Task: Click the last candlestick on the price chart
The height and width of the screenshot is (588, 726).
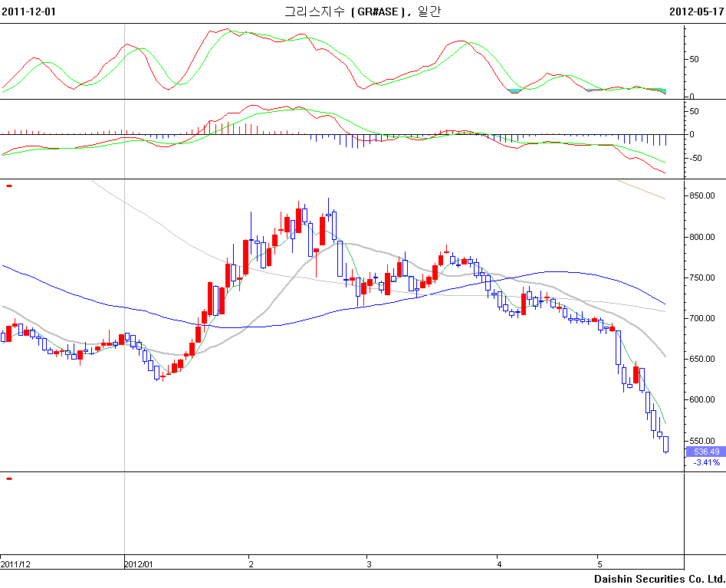Action: coord(665,444)
